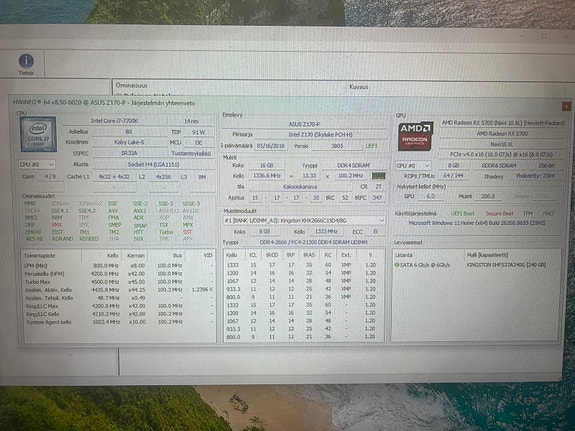Click the Kaksoiskanava memory mode field
Image resolution: width=575 pixels, height=431 pixels.
pyautogui.click(x=300, y=187)
